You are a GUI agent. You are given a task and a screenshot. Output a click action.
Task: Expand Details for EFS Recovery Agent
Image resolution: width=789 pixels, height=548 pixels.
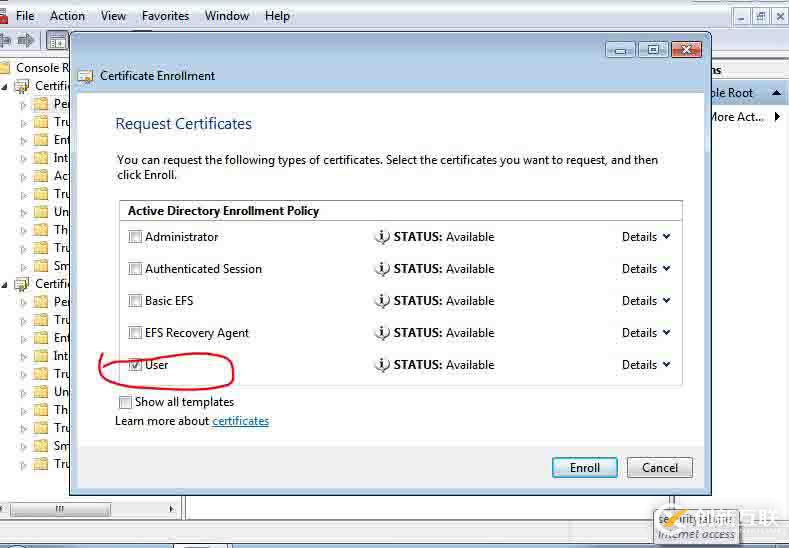(x=646, y=333)
